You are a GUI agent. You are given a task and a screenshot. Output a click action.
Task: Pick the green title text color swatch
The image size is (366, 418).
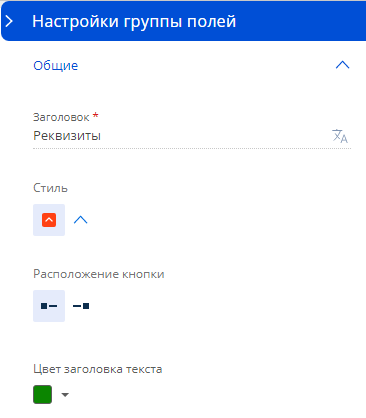tap(42, 395)
